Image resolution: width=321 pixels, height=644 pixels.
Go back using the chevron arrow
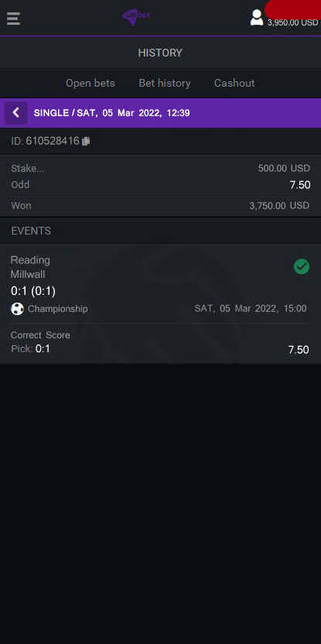pyautogui.click(x=16, y=113)
